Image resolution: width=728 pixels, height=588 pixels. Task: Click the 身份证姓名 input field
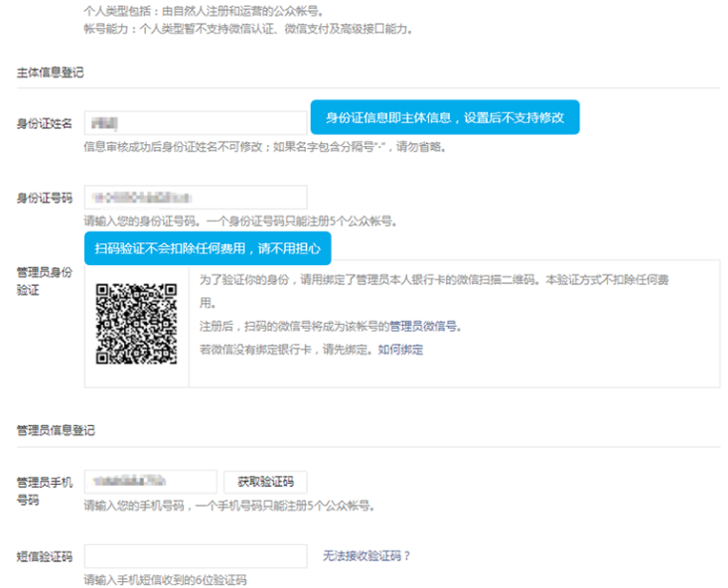pos(195,123)
